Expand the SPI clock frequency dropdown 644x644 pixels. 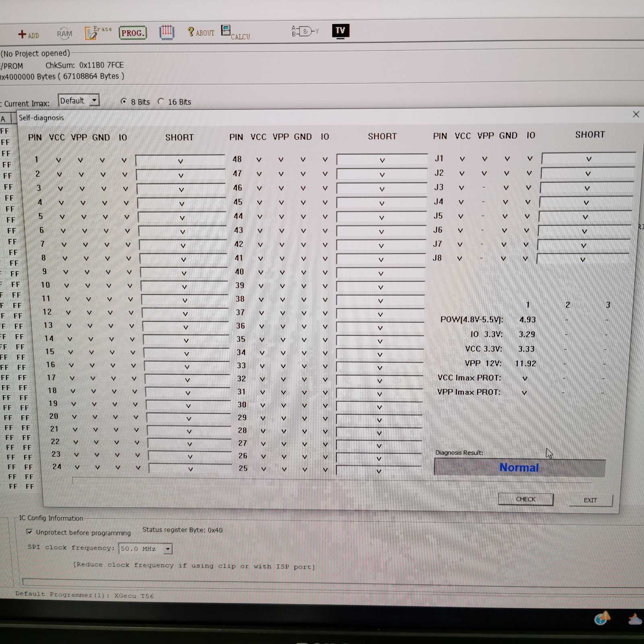167,549
